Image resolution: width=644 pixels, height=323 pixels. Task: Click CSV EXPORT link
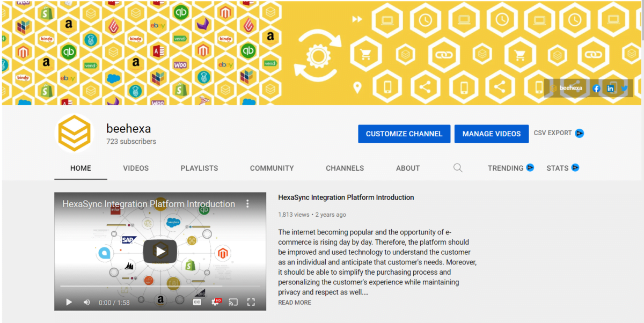point(553,133)
